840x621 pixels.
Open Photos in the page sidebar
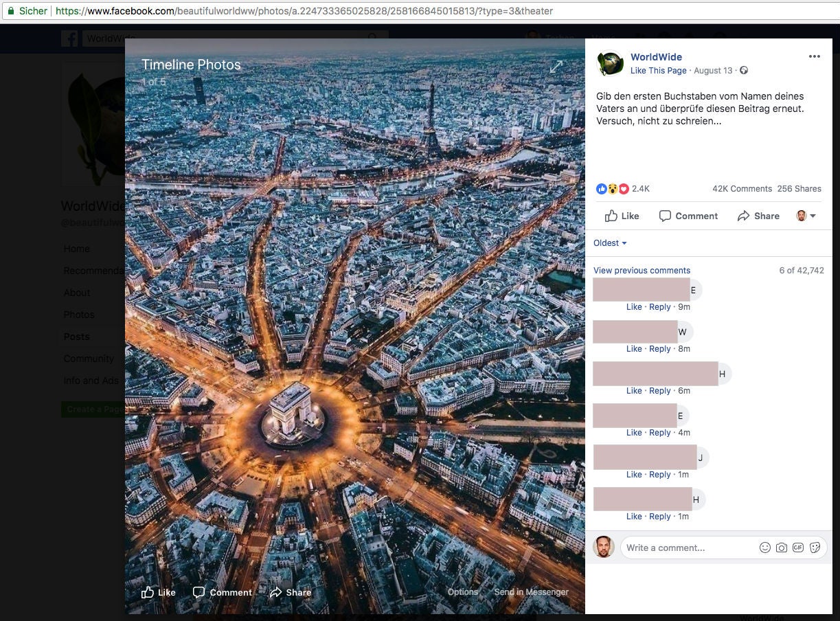point(79,315)
